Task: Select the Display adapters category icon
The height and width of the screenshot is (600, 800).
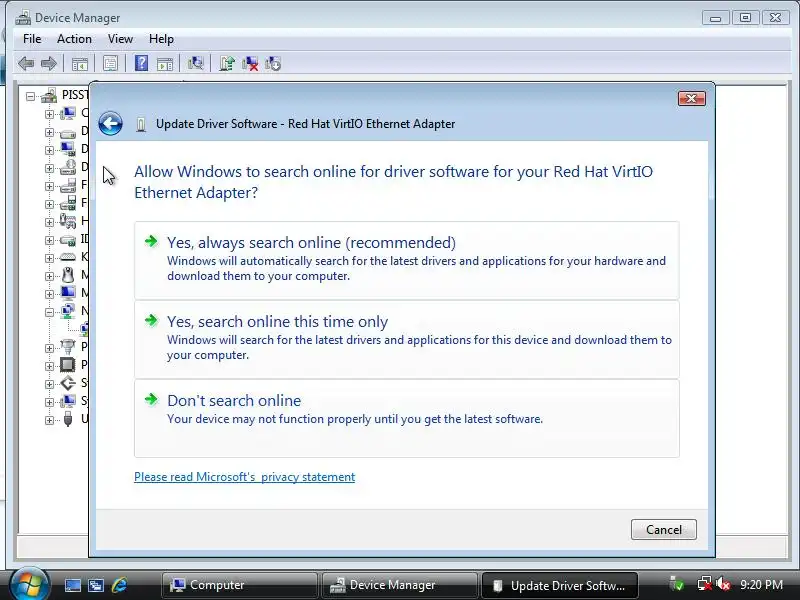Action: pos(67,149)
